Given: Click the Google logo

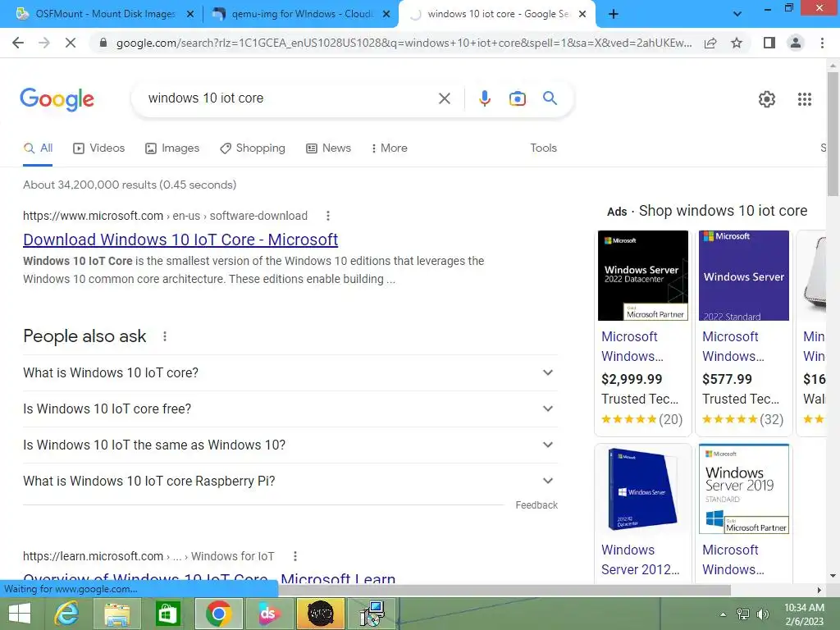Looking at the screenshot, I should [57, 99].
